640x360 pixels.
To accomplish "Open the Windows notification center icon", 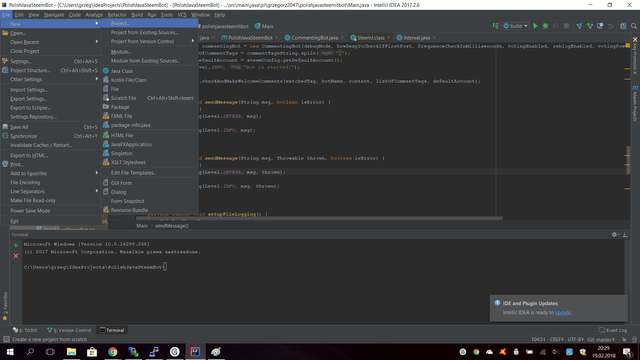I will (x=627, y=352).
